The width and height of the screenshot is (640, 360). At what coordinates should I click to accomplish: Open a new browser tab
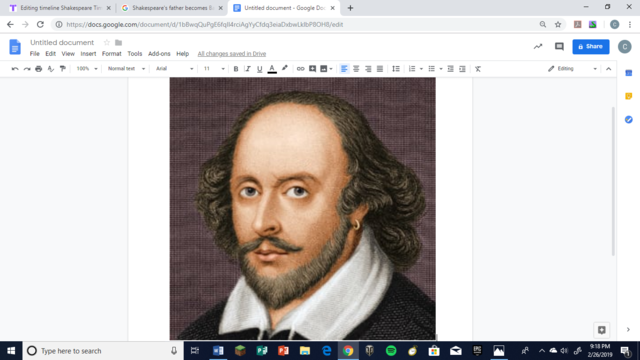(350, 8)
